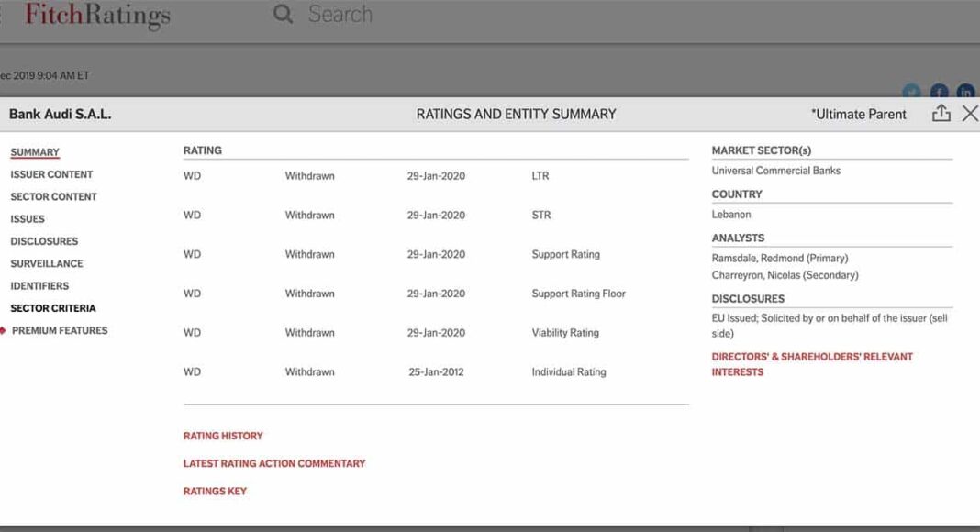The width and height of the screenshot is (980, 532).
Task: Close the Ratings and Entity Summary panel
Action: pos(969,114)
